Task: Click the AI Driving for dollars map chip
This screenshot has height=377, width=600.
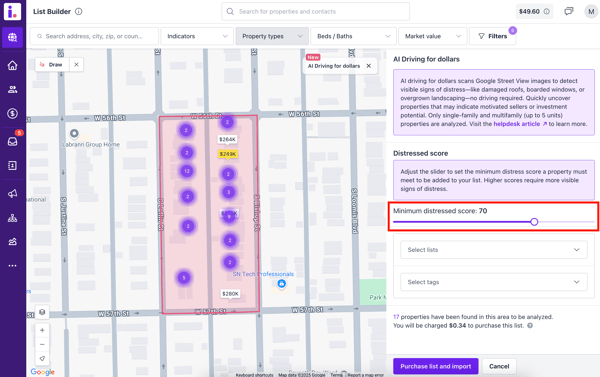Action: coord(334,66)
